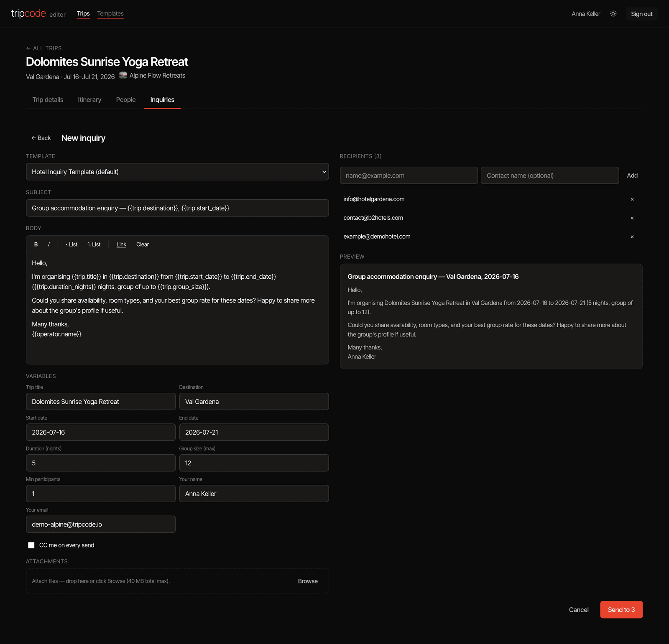The width and height of the screenshot is (669, 644).
Task: Select the Inquiries tab
Action: [x=162, y=99]
